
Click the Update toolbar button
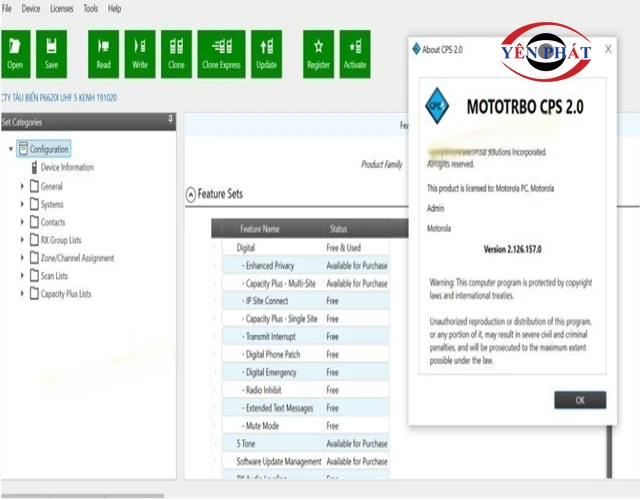pyautogui.click(x=267, y=54)
